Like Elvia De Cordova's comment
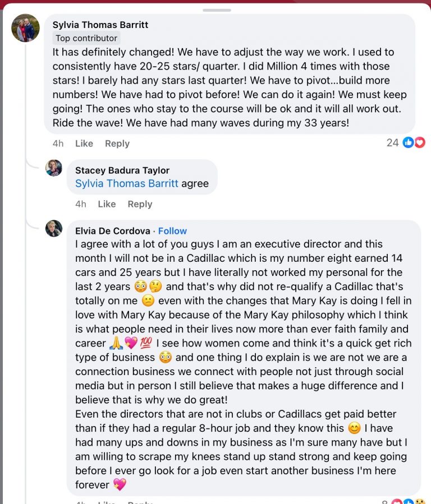 coord(107,502)
